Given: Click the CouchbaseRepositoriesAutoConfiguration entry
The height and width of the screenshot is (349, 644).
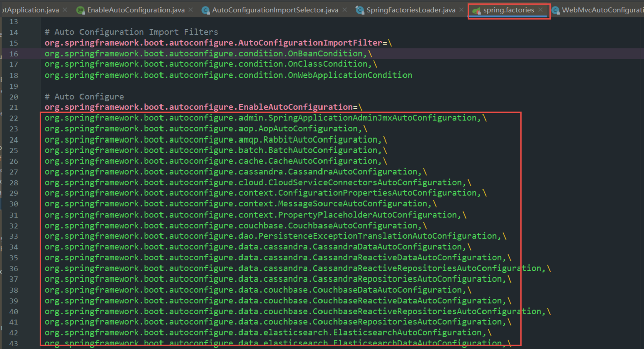Looking at the screenshot, I should coord(278,322).
